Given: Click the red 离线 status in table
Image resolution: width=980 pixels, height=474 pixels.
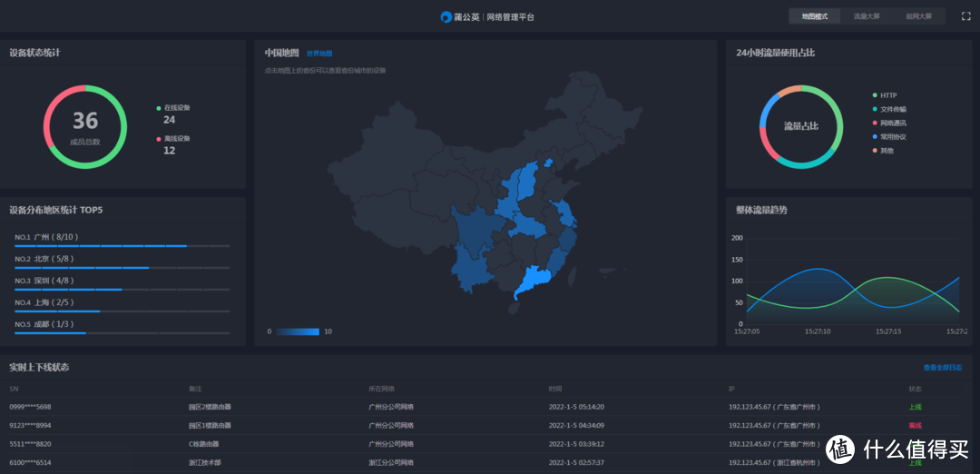Looking at the screenshot, I should click(915, 425).
